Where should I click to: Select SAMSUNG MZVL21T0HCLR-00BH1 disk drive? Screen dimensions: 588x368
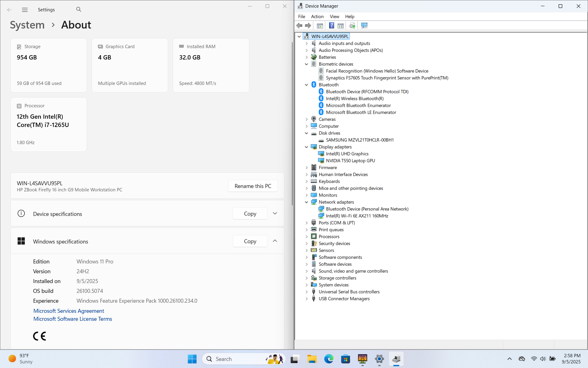click(x=360, y=140)
